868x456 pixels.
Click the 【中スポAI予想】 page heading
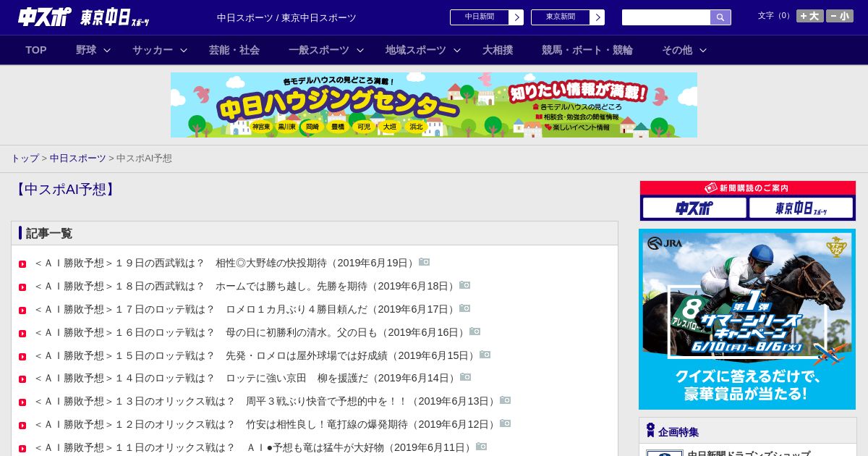pyautogui.click(x=64, y=190)
